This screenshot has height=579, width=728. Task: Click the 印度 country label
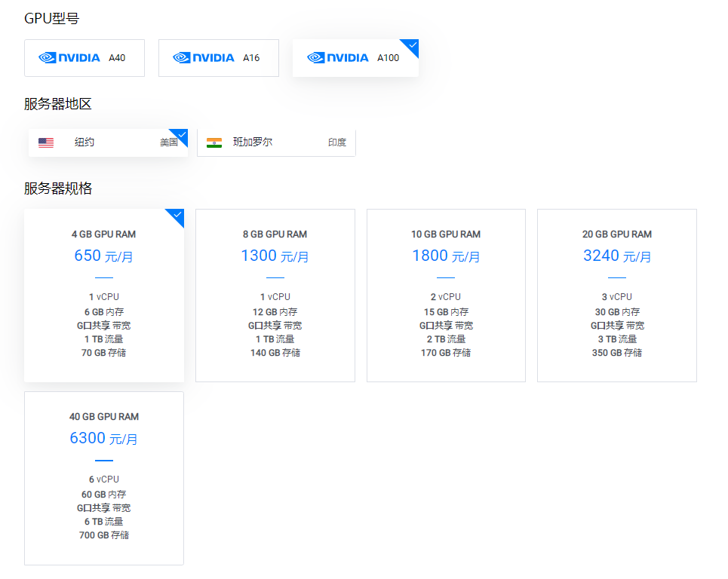337,142
